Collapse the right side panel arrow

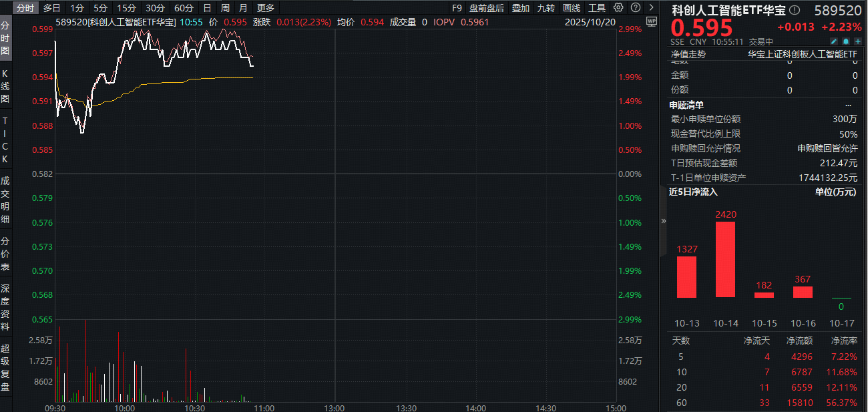coord(663,220)
